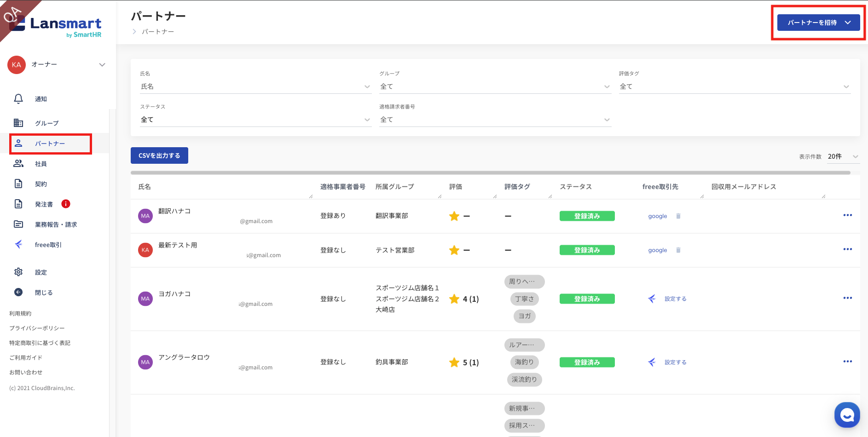This screenshot has width=868, height=437.
Task: Click the notification bell icon
Action: coord(18,99)
